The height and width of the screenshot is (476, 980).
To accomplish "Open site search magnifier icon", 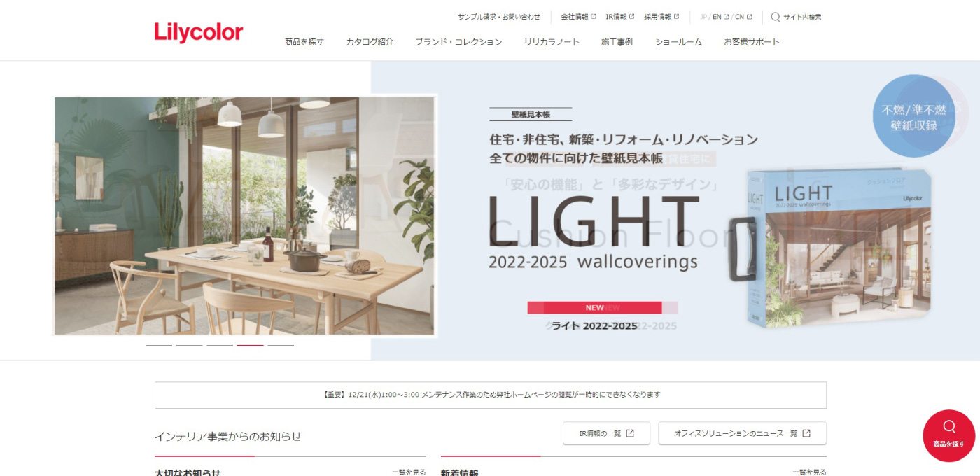I will (775, 17).
